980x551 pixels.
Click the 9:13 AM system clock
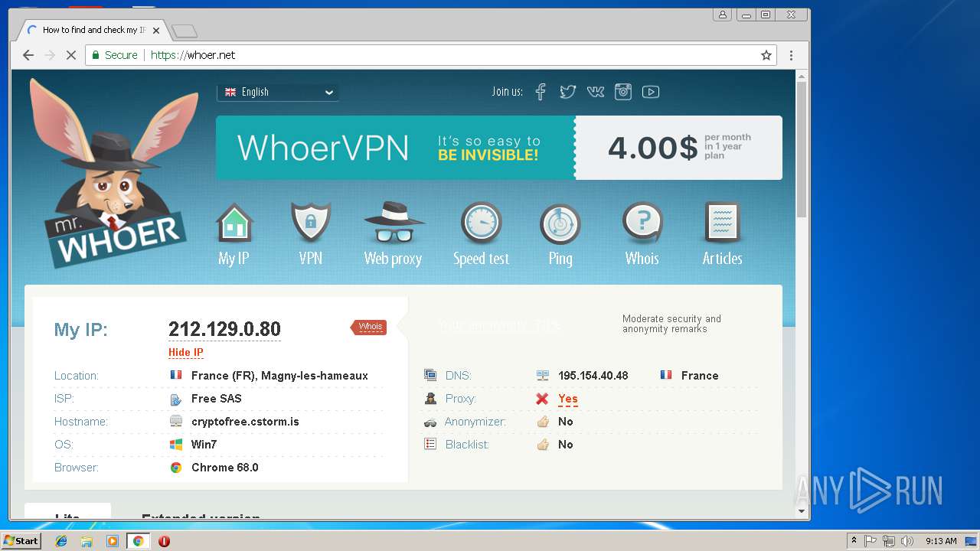coord(941,541)
